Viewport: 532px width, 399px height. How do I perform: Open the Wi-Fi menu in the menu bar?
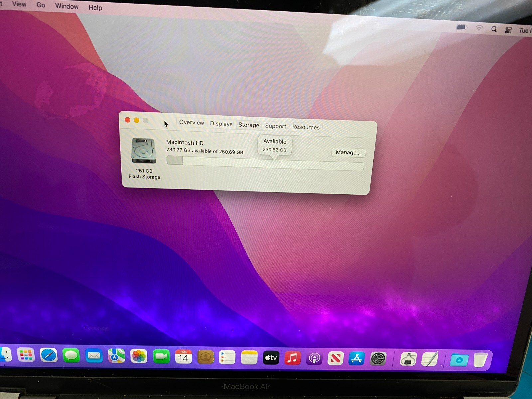point(479,28)
